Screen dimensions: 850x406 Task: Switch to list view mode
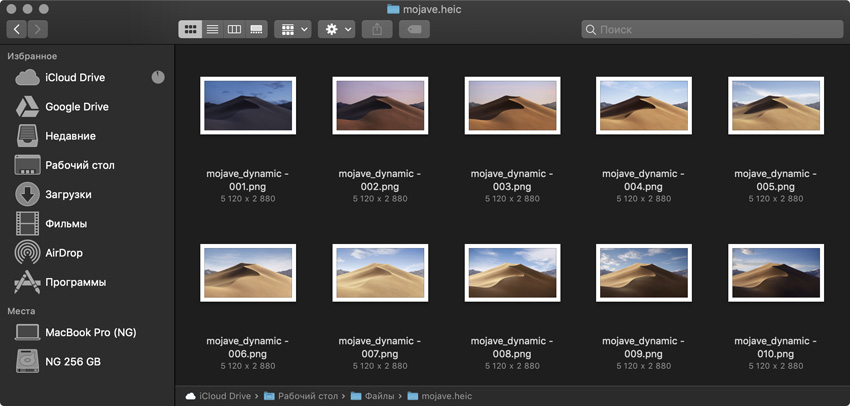[212, 30]
